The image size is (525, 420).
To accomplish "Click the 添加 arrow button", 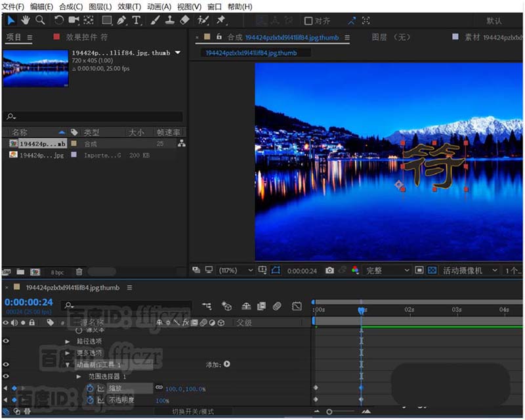I will (x=227, y=364).
